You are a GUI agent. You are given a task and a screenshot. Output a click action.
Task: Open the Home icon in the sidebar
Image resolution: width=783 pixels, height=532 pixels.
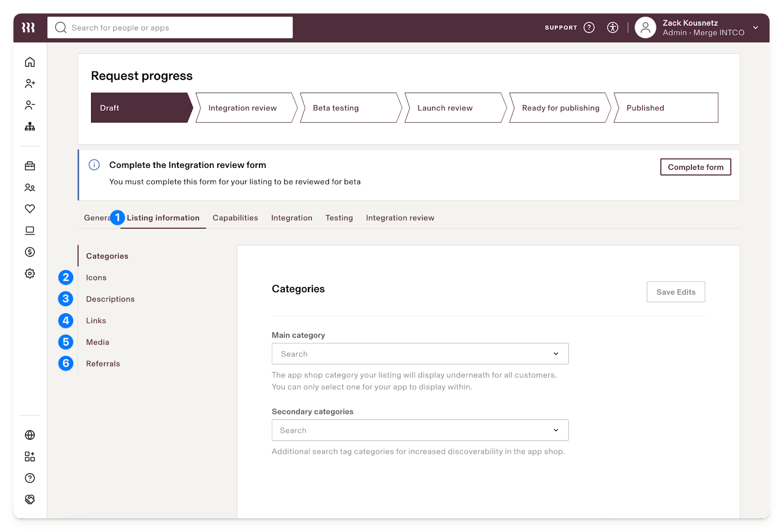point(30,62)
